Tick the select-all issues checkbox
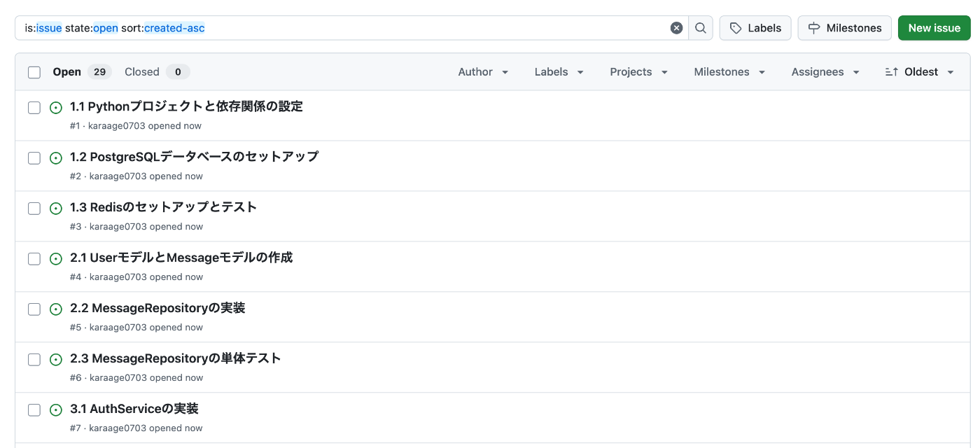The image size is (980, 448). tap(34, 72)
